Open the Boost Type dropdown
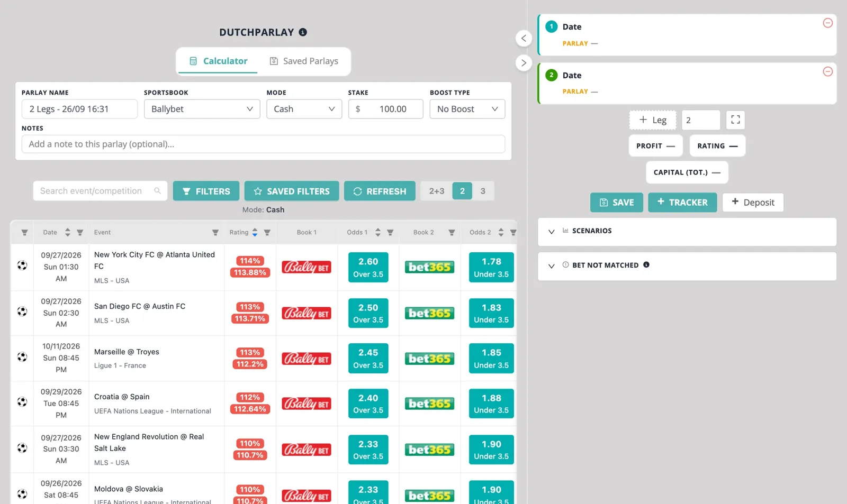 [x=467, y=109]
